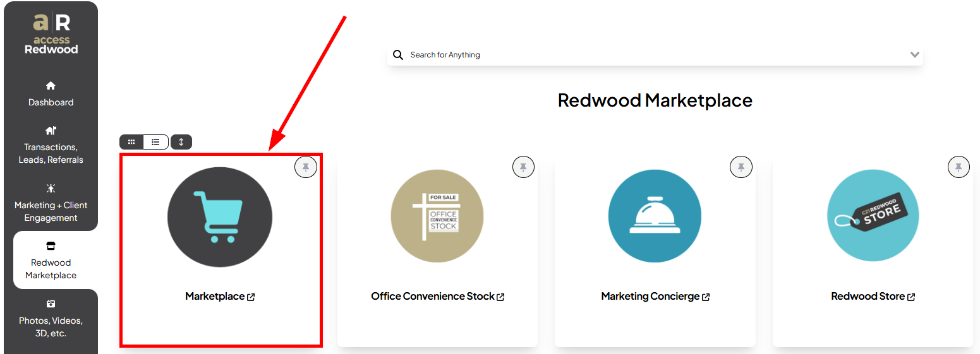980x354 pixels.
Task: Click external-link icon beside Office Convenience Stock
Action: (x=500, y=297)
